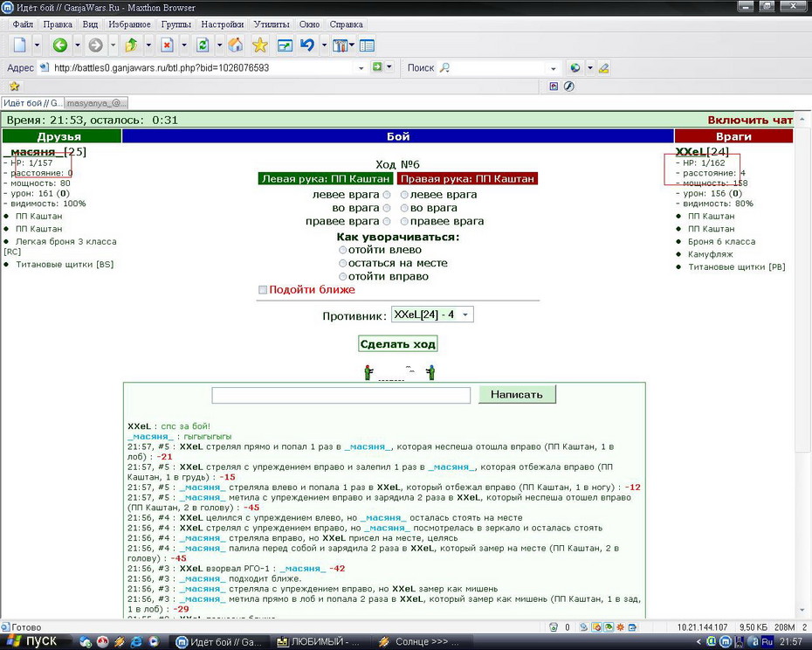Click the Refresh page icon
This screenshot has width=812, height=650.
[203, 45]
